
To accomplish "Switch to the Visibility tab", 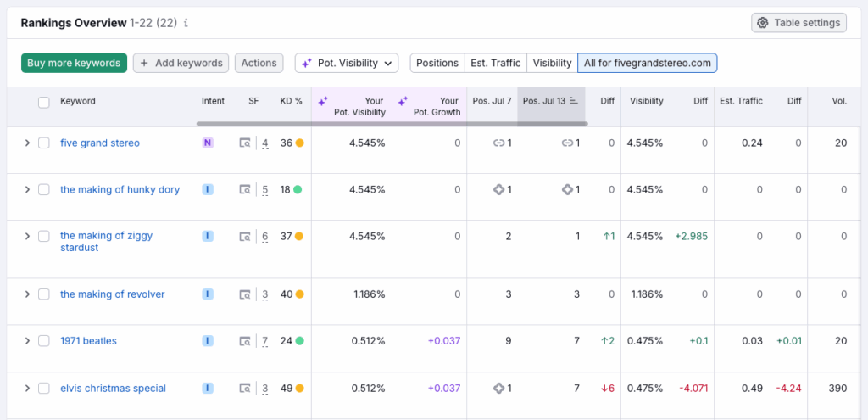I will pyautogui.click(x=552, y=63).
